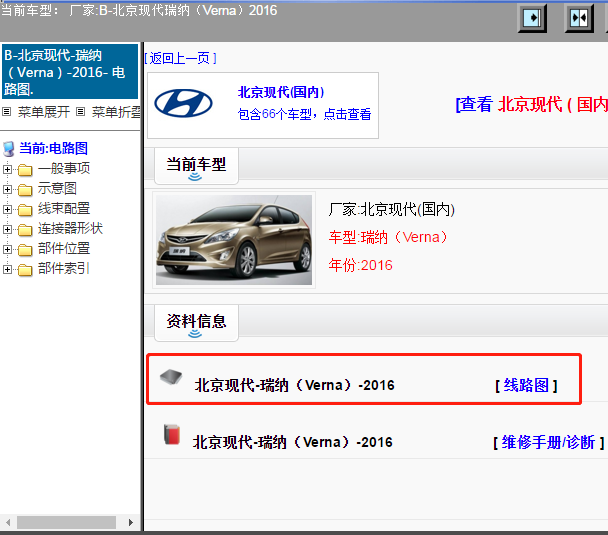The image size is (608, 535).
Task: Click the red book icon in 维修手册 row
Action: point(172,434)
